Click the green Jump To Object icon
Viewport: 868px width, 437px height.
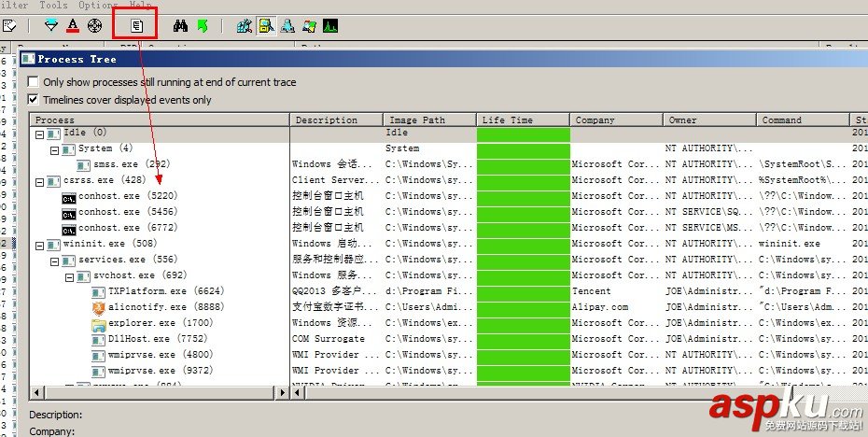click(x=203, y=25)
